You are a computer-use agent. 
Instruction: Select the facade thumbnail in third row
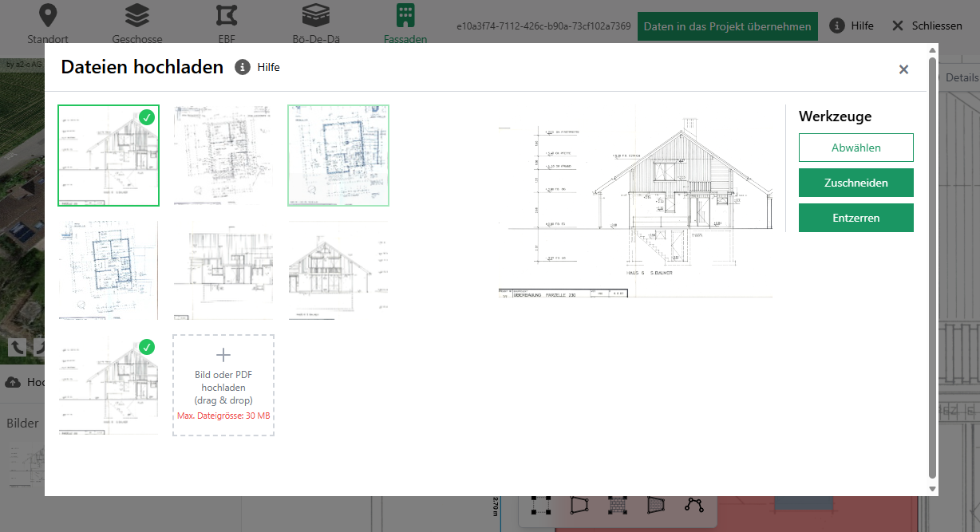pos(109,385)
